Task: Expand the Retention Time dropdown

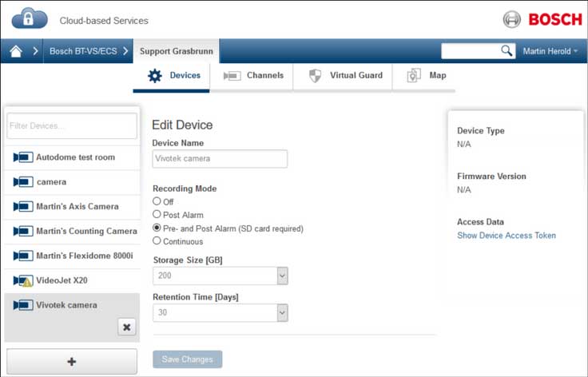Action: 282,313
